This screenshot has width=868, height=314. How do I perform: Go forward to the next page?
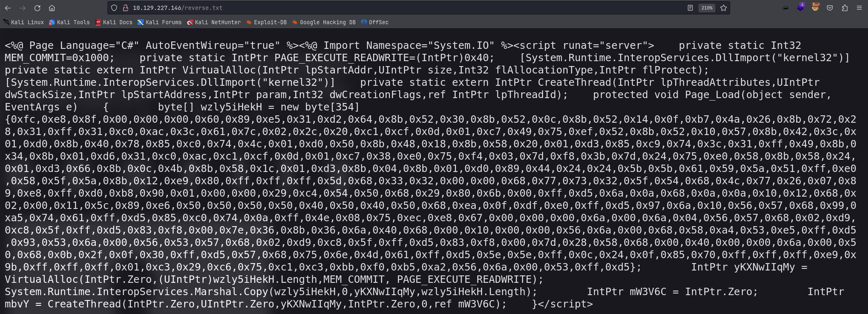(23, 8)
